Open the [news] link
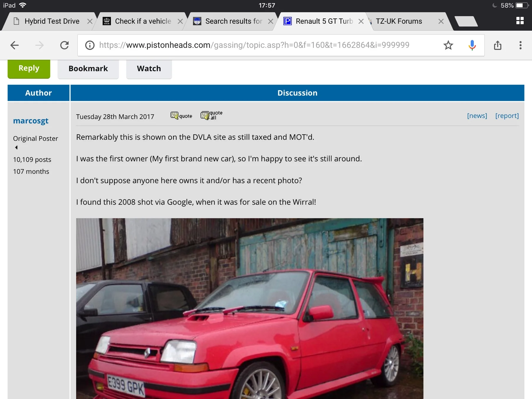 point(477,116)
